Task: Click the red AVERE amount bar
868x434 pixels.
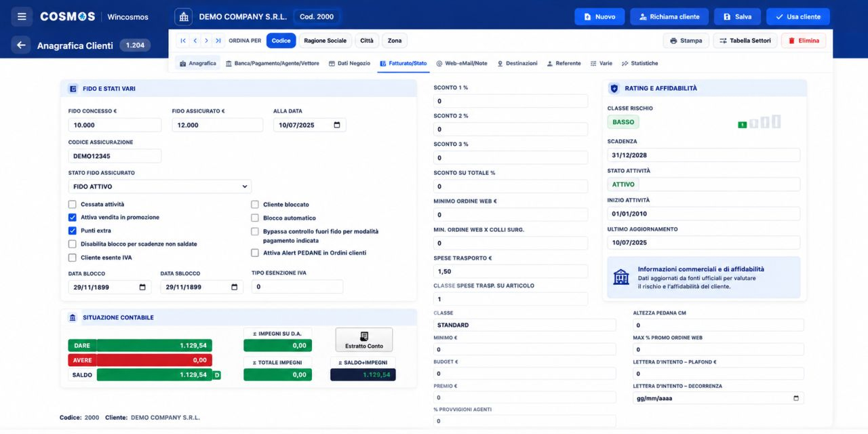Action: click(x=155, y=360)
